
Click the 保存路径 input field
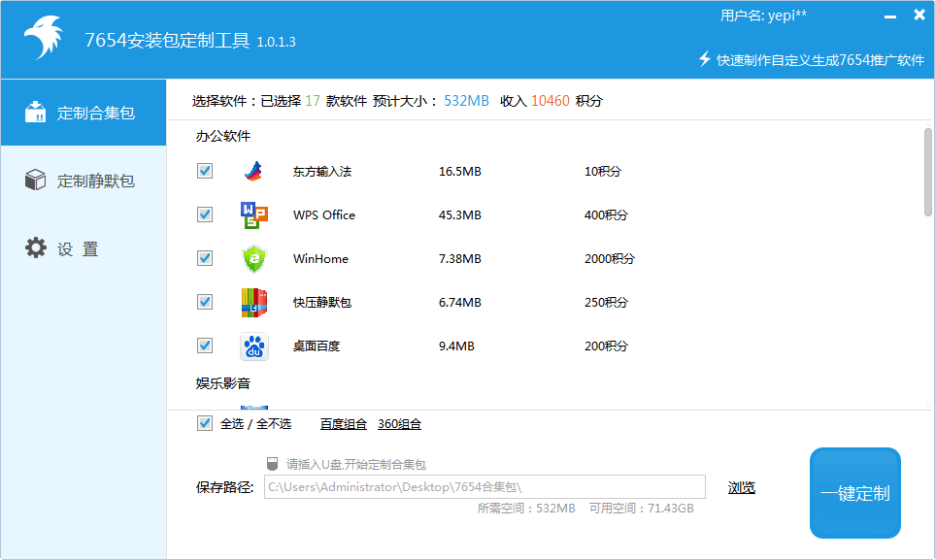(484, 486)
